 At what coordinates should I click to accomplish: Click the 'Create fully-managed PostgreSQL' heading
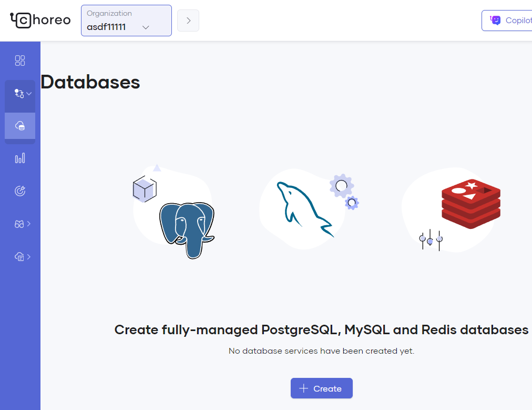321,330
